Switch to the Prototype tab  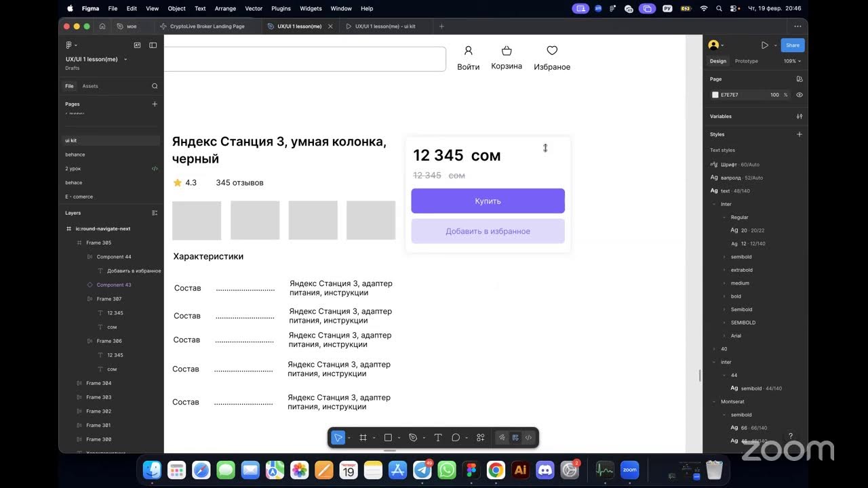pos(747,61)
